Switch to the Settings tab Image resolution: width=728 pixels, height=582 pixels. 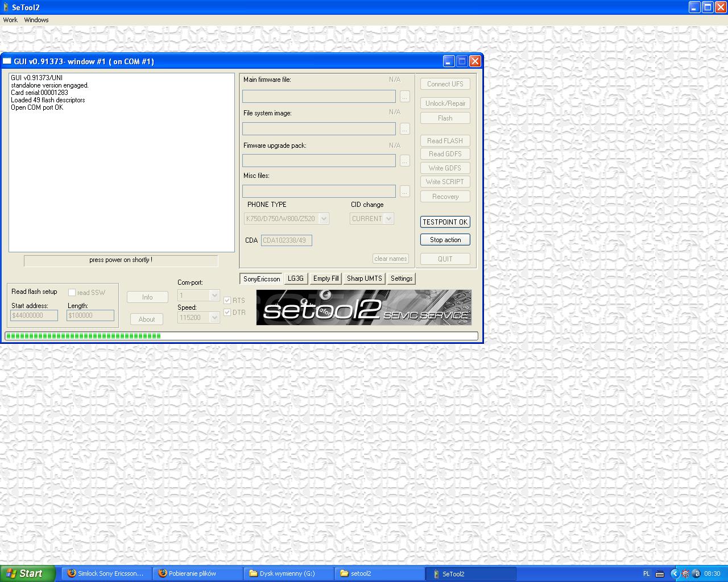tap(402, 278)
